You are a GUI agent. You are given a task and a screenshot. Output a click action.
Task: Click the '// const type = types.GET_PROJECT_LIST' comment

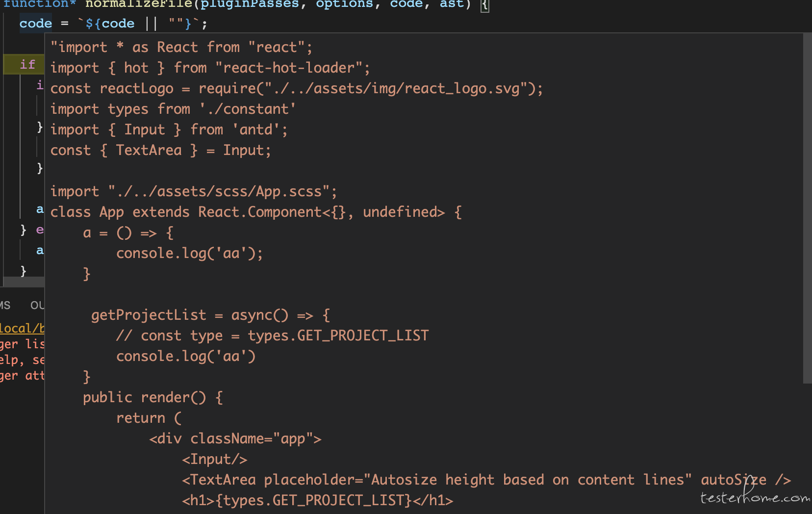pos(273,335)
